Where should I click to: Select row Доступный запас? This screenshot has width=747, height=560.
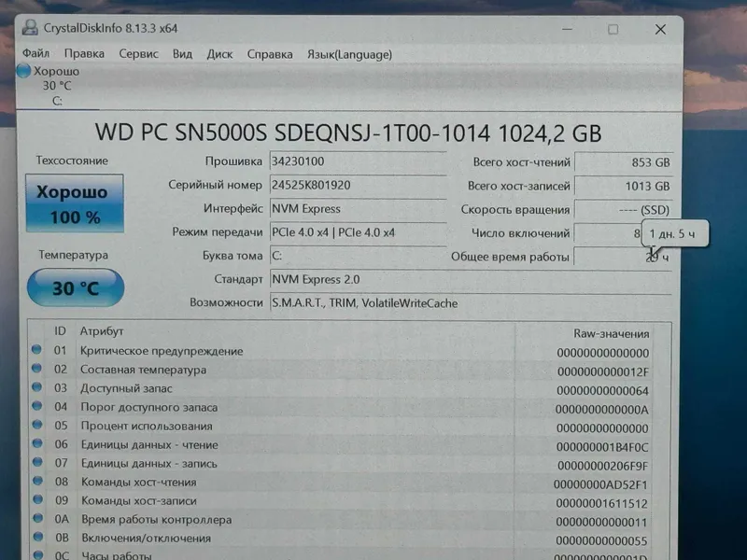(x=340, y=389)
